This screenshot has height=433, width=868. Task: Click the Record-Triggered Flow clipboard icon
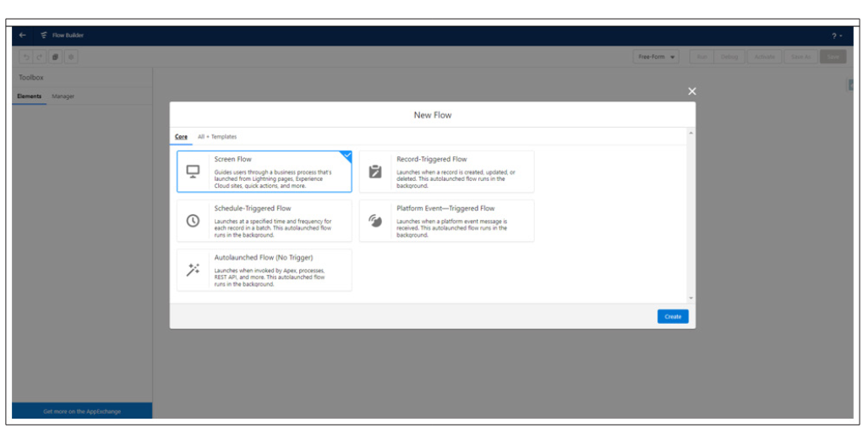[375, 172]
